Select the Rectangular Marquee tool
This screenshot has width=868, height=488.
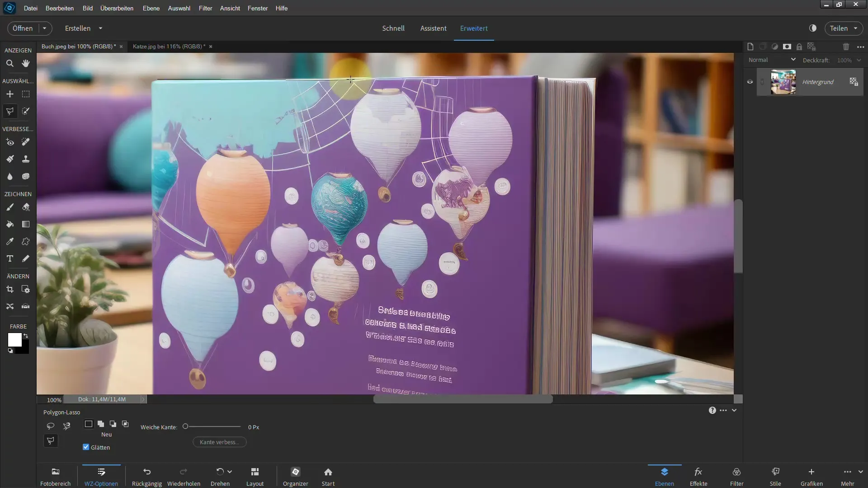pos(26,94)
